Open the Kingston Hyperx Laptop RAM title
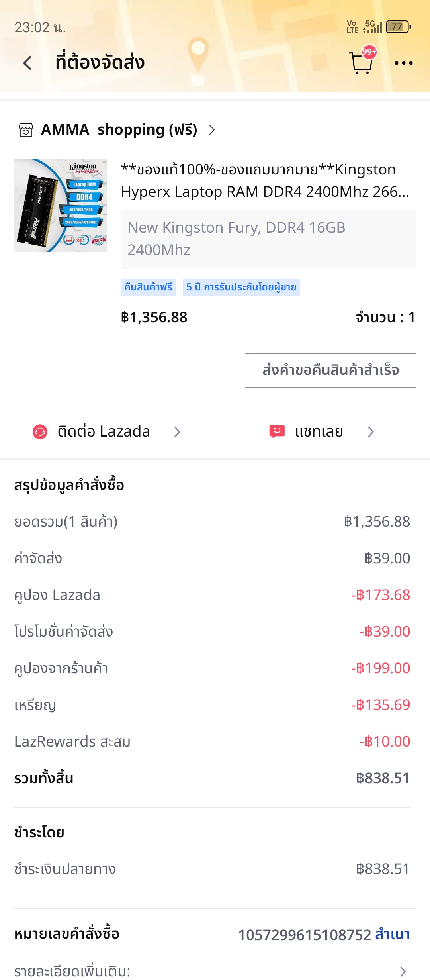The image size is (430, 980). click(x=265, y=180)
